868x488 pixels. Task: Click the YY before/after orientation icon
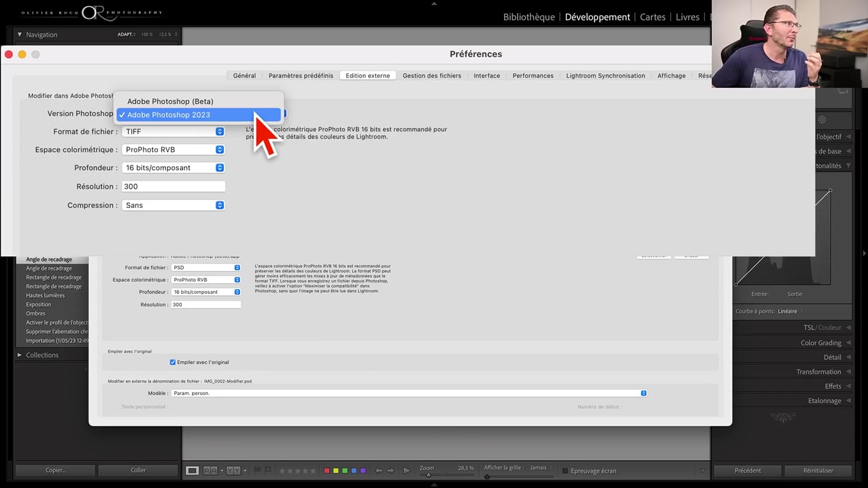233,470
